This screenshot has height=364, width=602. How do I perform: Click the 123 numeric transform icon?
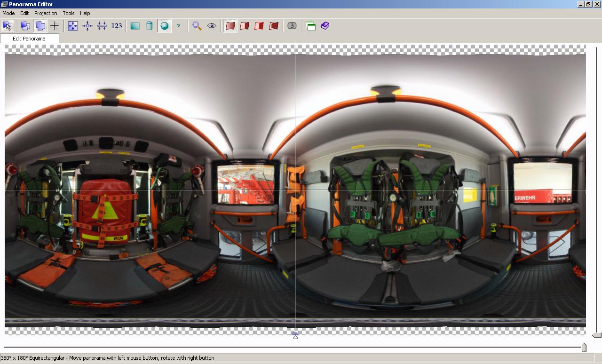click(117, 26)
